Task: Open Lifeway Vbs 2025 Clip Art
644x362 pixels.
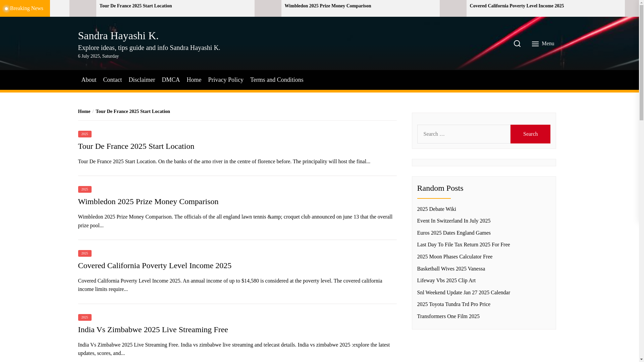Action: click(446, 281)
